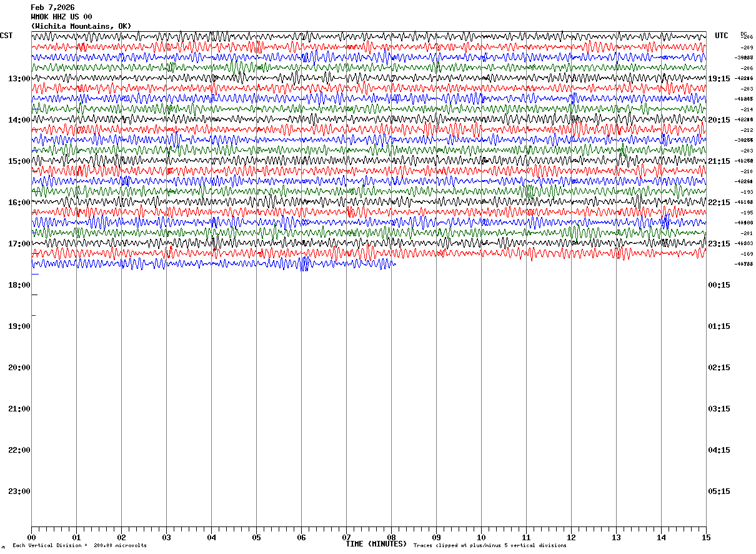Click the DC offset value -214
This screenshot has height=554, width=756.
pos(747,109)
